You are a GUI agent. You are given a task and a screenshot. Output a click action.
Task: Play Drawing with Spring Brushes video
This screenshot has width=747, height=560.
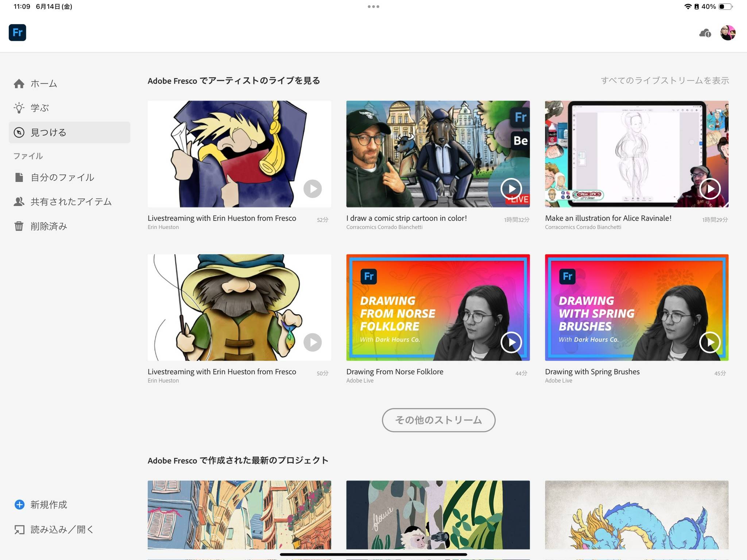click(710, 342)
